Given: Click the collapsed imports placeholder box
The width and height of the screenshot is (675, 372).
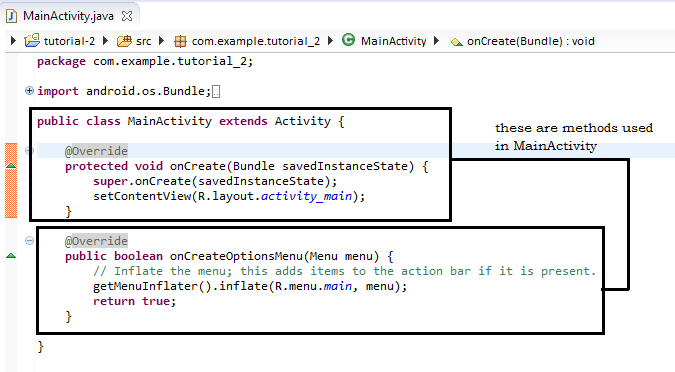Looking at the screenshot, I should click(216, 91).
